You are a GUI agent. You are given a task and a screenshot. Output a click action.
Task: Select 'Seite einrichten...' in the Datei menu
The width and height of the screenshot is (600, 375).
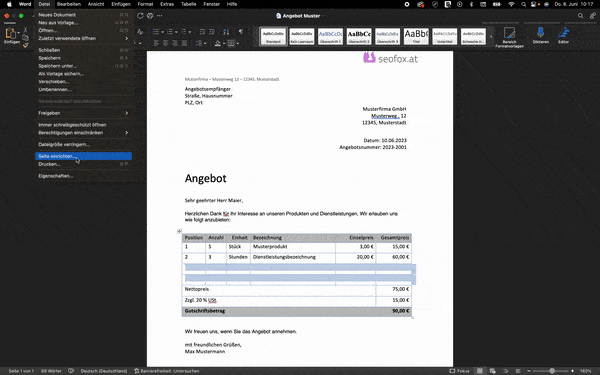[x=83, y=156]
